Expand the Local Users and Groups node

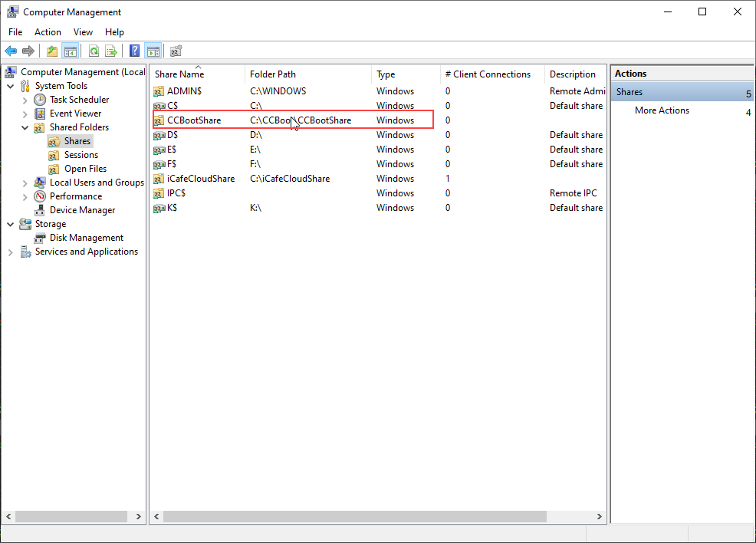pos(25,183)
